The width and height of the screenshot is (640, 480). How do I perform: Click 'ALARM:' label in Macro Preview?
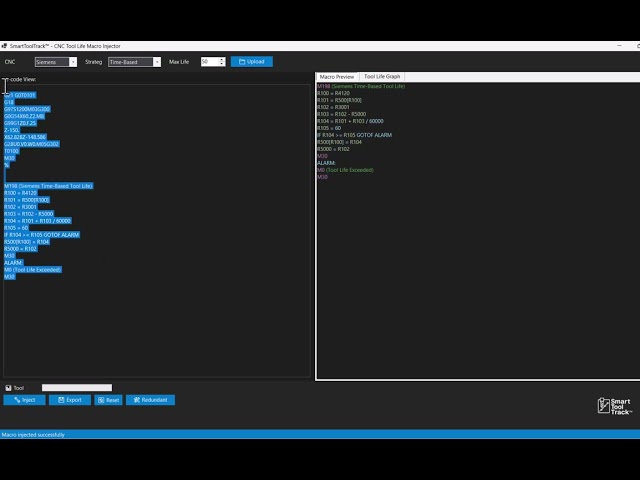pyautogui.click(x=326, y=163)
